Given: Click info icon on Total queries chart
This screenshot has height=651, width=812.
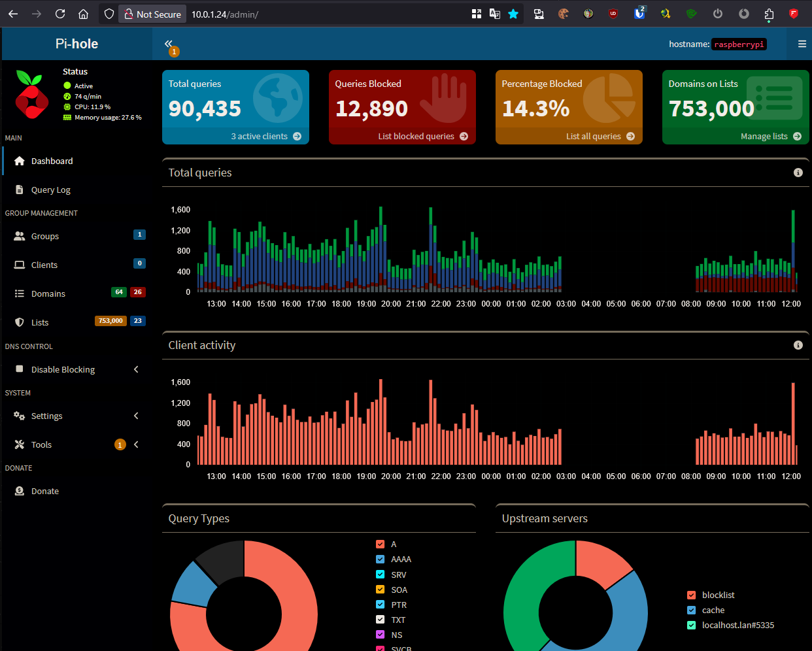Looking at the screenshot, I should click(798, 173).
